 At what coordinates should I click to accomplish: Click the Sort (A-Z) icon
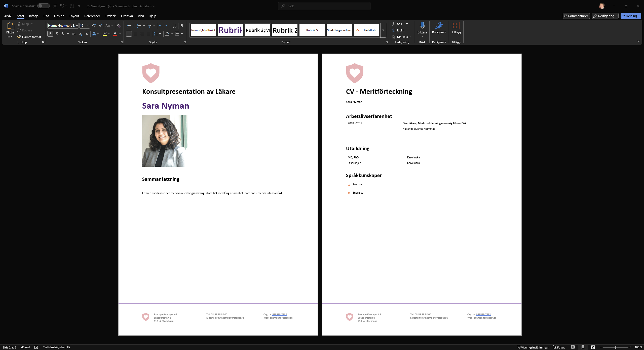click(174, 26)
